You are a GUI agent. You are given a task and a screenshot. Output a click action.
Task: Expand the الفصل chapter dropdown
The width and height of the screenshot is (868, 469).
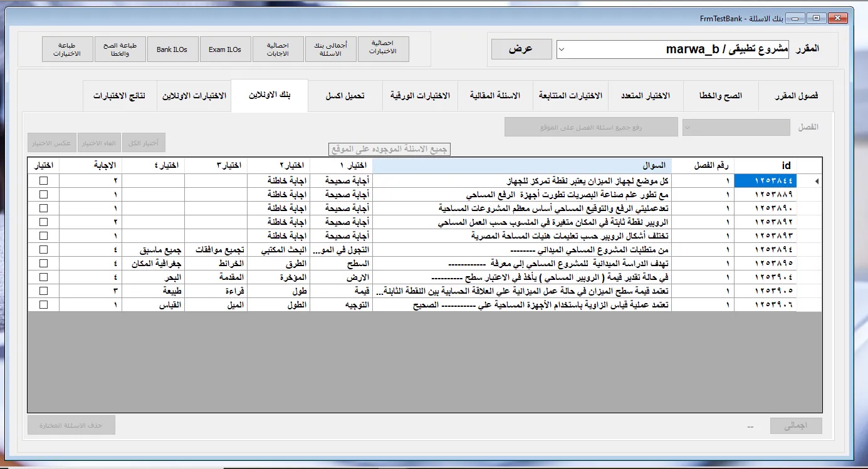click(736, 127)
